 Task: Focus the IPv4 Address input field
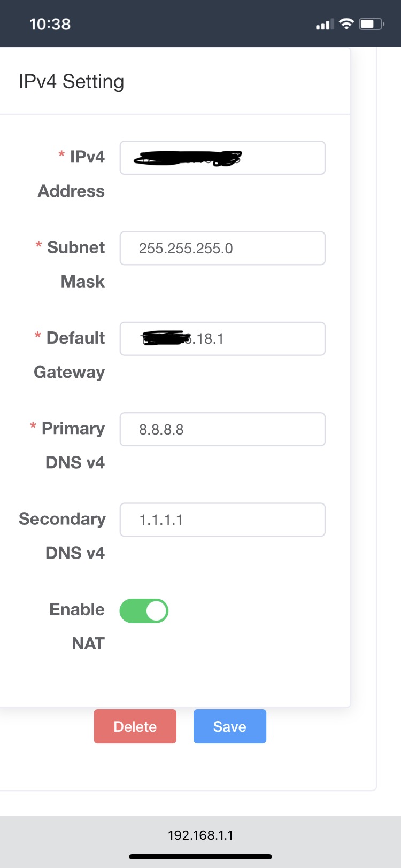click(222, 158)
